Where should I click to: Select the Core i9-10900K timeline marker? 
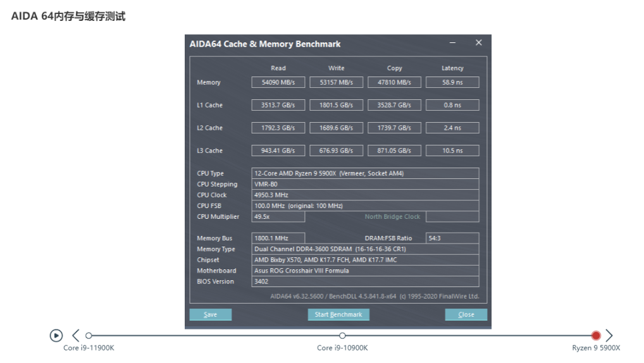point(342,335)
